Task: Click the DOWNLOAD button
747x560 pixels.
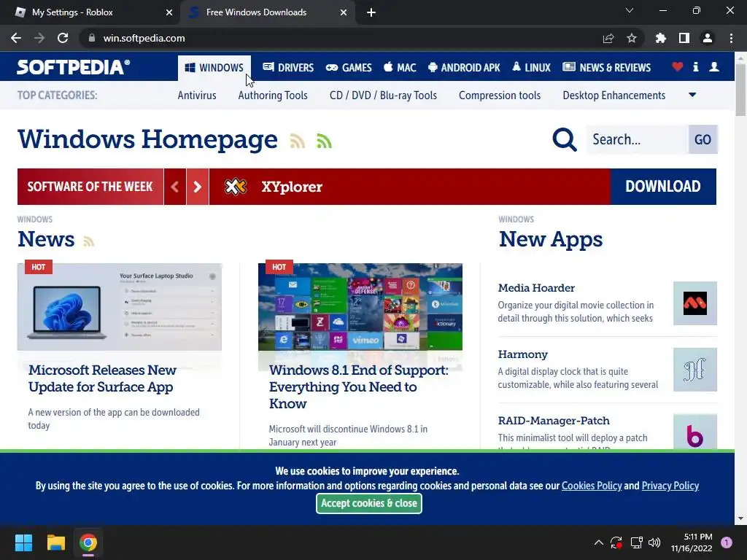Action: point(663,187)
